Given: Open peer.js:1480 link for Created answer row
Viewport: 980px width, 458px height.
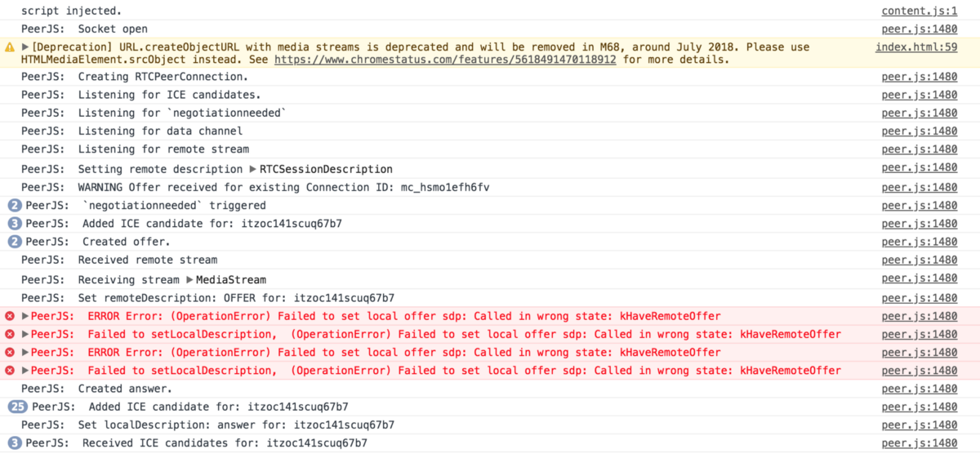Looking at the screenshot, I should 919,389.
